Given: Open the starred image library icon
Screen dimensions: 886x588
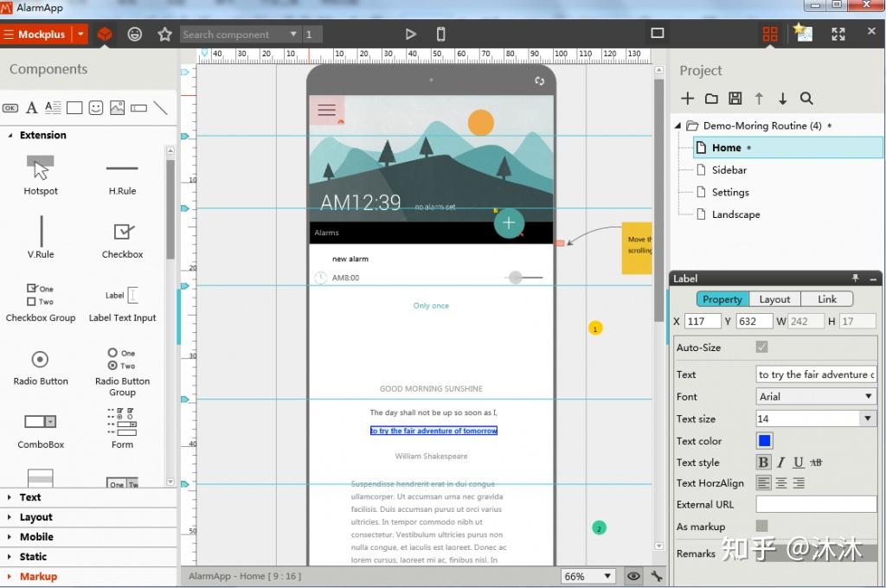Looking at the screenshot, I should pos(803,33).
